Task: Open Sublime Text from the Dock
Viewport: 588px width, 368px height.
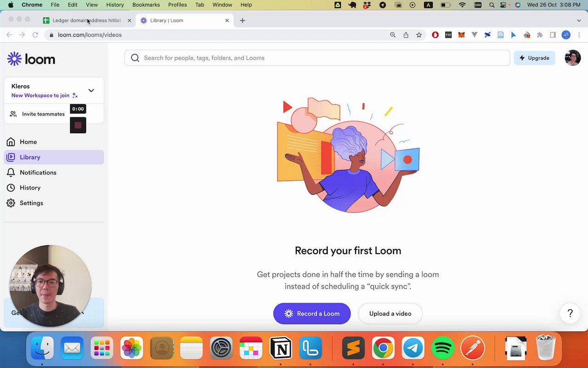Action: click(353, 348)
